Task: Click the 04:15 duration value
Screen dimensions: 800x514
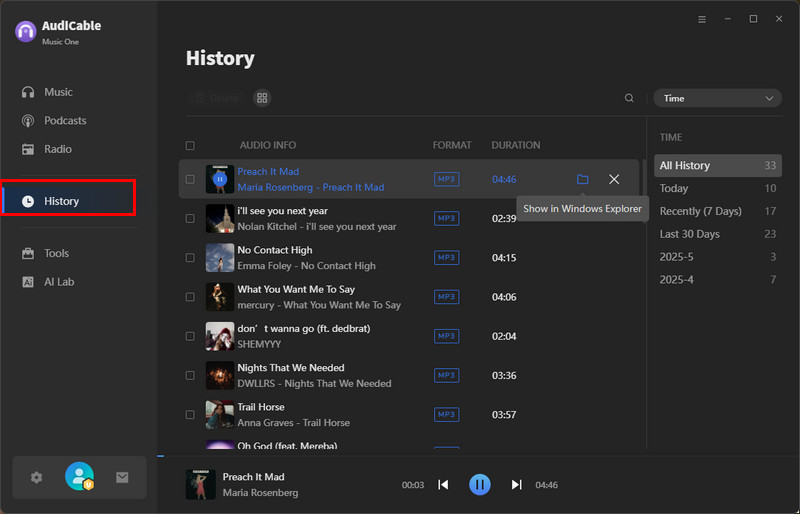Action: [x=504, y=258]
